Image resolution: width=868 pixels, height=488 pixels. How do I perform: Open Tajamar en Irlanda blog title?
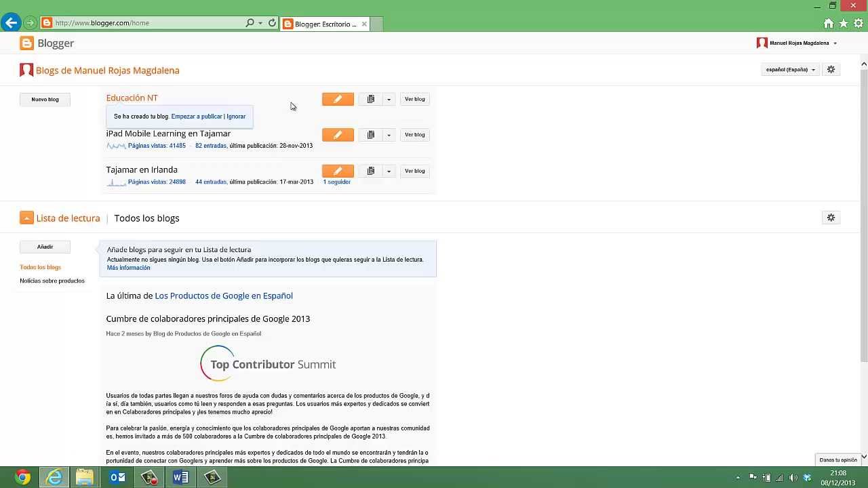click(142, 169)
